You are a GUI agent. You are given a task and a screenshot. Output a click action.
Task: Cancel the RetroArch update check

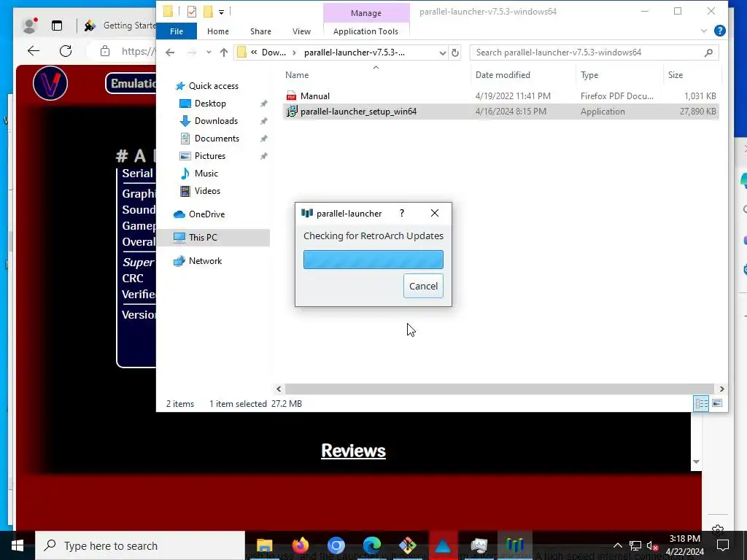(x=423, y=286)
